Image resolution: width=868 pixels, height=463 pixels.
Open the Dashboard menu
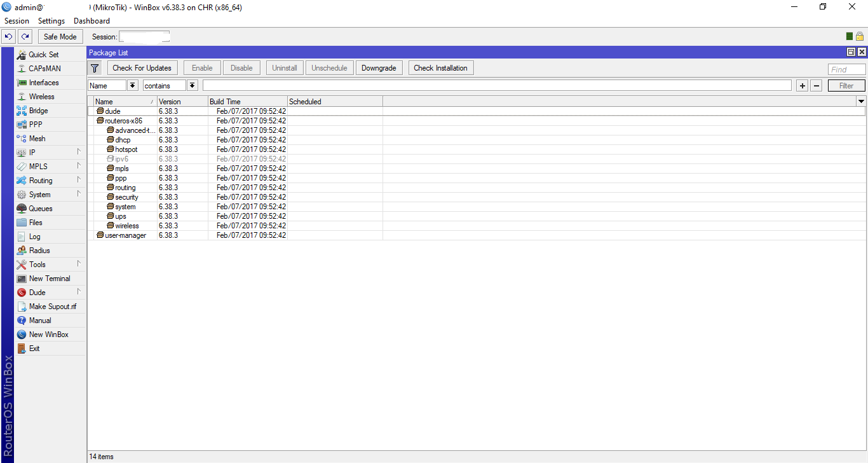[x=92, y=21]
